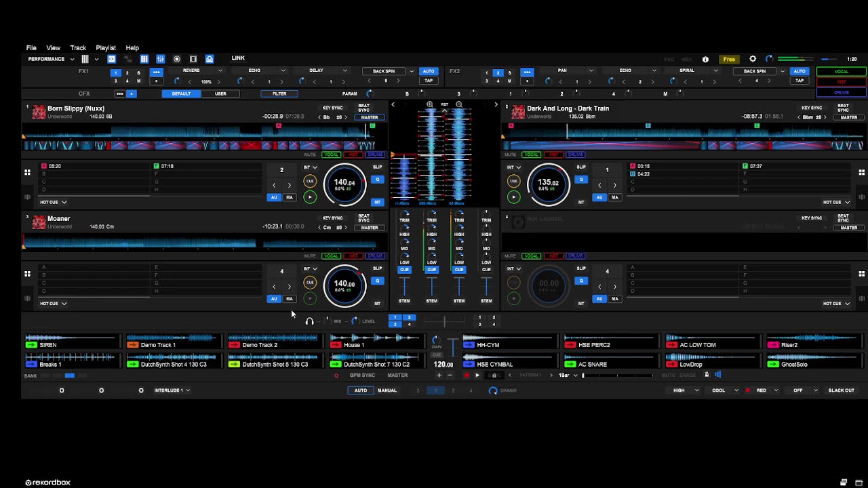This screenshot has height=488, width=868.
Task: Click the BLACK OUT button
Action: click(841, 390)
